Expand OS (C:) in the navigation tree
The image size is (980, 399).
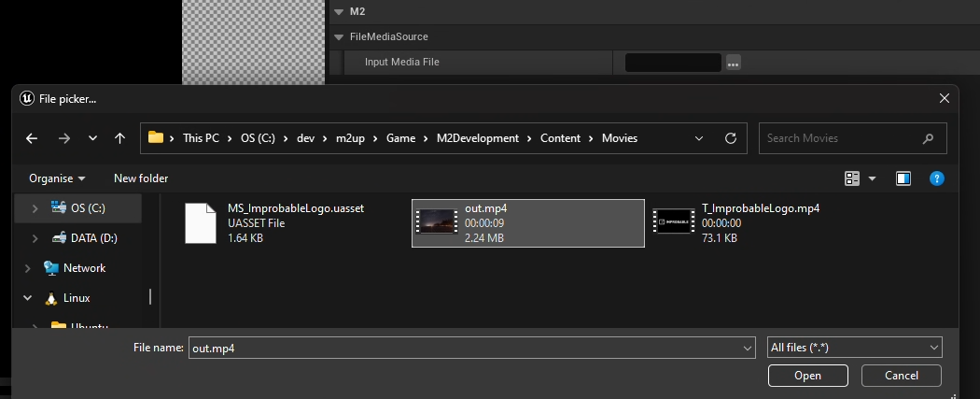[35, 208]
